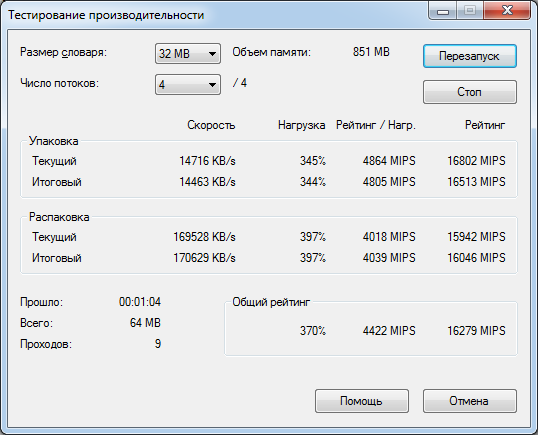The width and height of the screenshot is (538, 435).
Task: Click the Распаковка group header
Action: [59, 217]
